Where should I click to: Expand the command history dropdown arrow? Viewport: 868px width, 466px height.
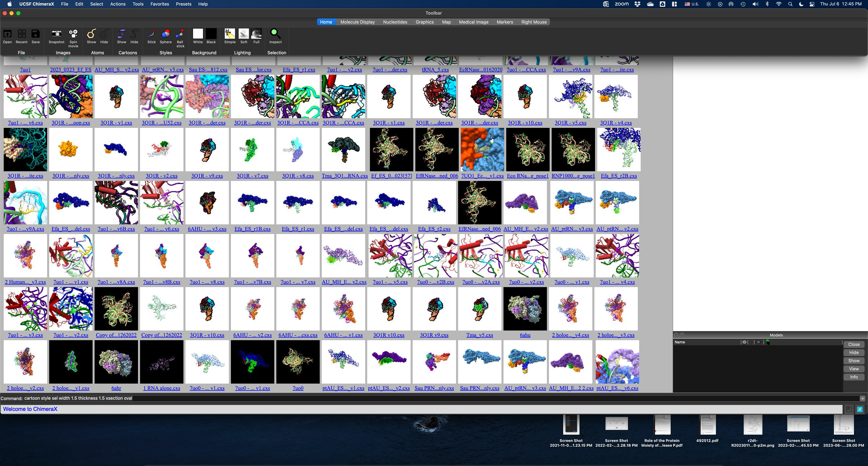pos(862,398)
